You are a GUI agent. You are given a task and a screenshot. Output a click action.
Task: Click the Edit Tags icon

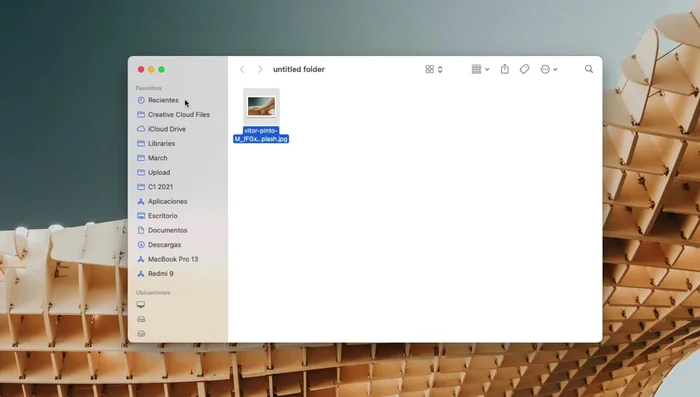[525, 69]
